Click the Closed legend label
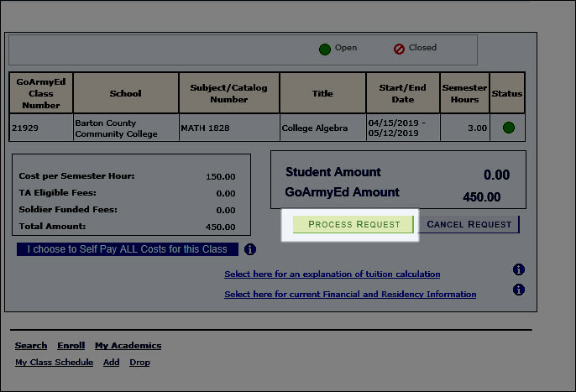Screen dimensions: 576x392 tap(422, 47)
